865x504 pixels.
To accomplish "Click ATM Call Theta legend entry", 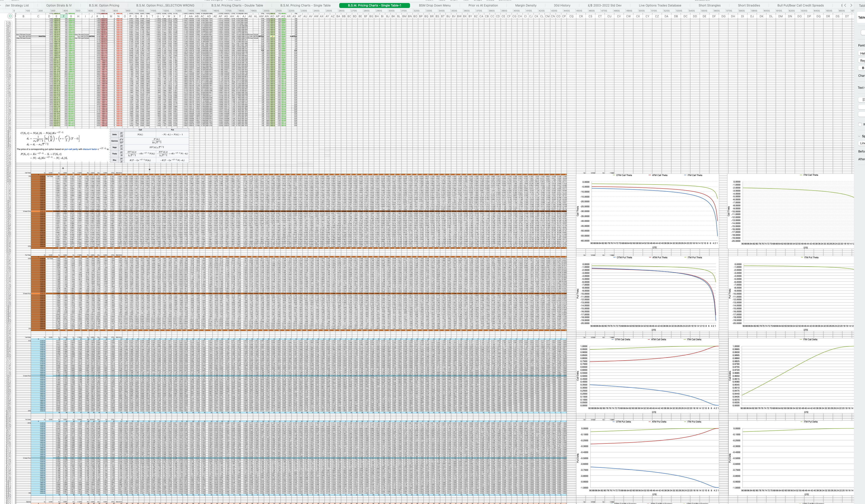I will (x=659, y=175).
